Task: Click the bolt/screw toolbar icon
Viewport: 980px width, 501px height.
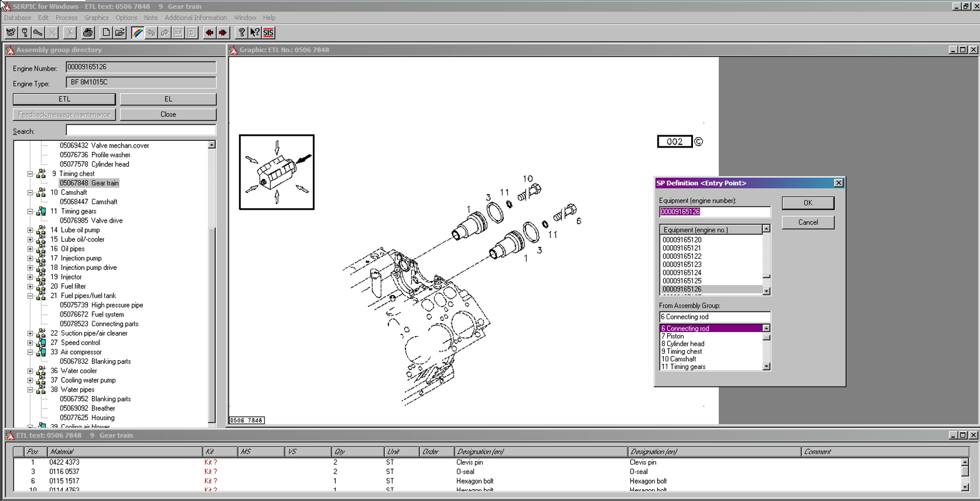Action: point(38,33)
